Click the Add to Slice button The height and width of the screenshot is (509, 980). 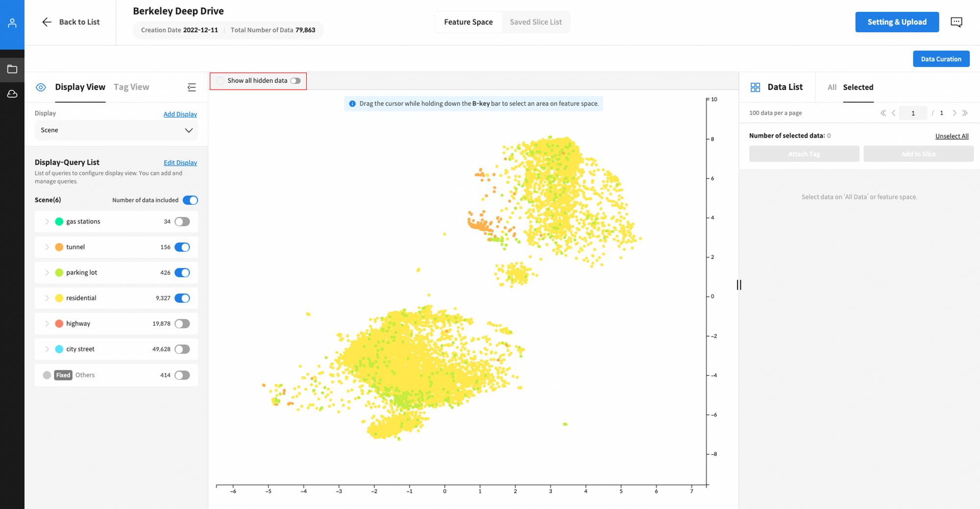918,154
